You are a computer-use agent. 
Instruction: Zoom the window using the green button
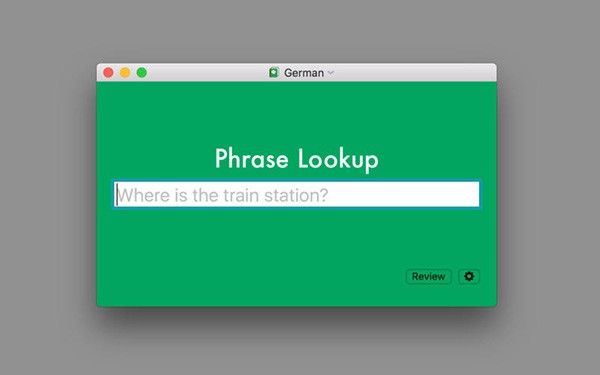point(142,72)
